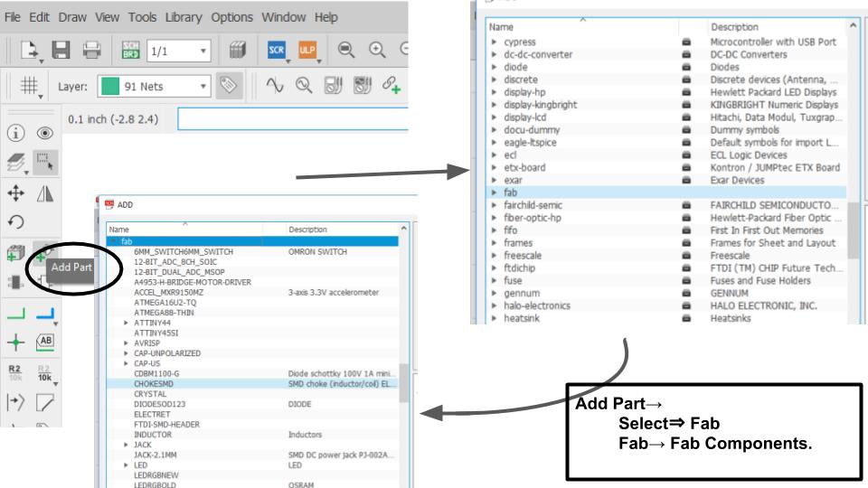This screenshot has width=868, height=488.
Task: Toggle in-use icon for frames library
Action: coord(686,243)
